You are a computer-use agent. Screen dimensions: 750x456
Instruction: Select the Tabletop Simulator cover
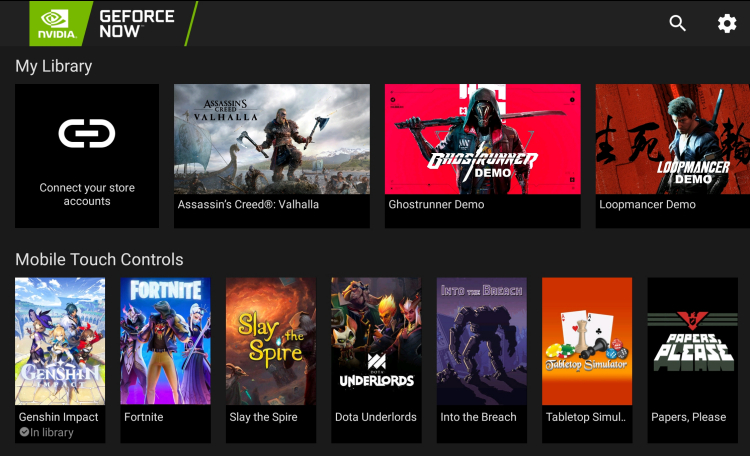pos(587,341)
